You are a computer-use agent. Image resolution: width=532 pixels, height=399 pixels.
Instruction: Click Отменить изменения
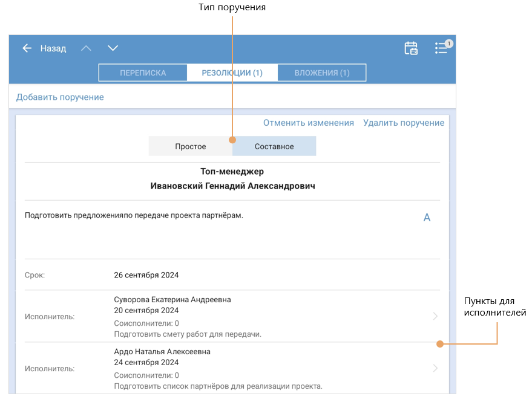[308, 123]
